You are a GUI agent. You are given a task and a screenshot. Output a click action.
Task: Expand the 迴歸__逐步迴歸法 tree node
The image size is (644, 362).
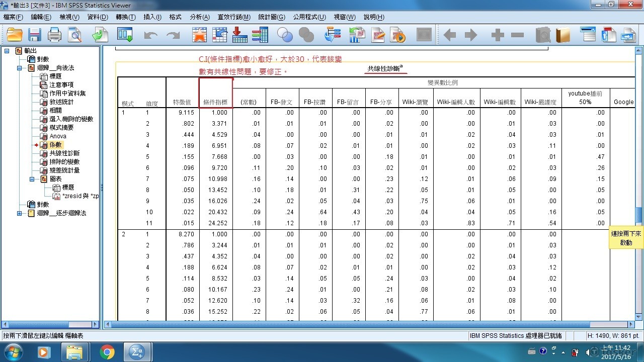20,213
